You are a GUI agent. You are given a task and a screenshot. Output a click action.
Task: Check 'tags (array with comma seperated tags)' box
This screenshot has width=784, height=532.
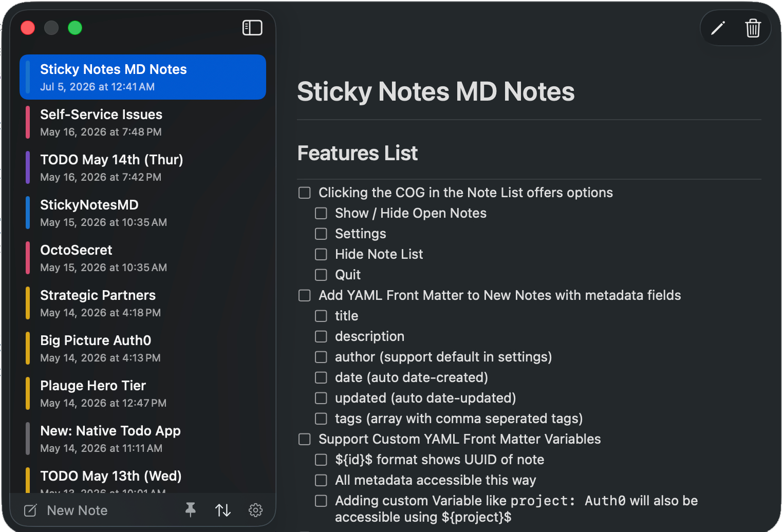pos(321,419)
